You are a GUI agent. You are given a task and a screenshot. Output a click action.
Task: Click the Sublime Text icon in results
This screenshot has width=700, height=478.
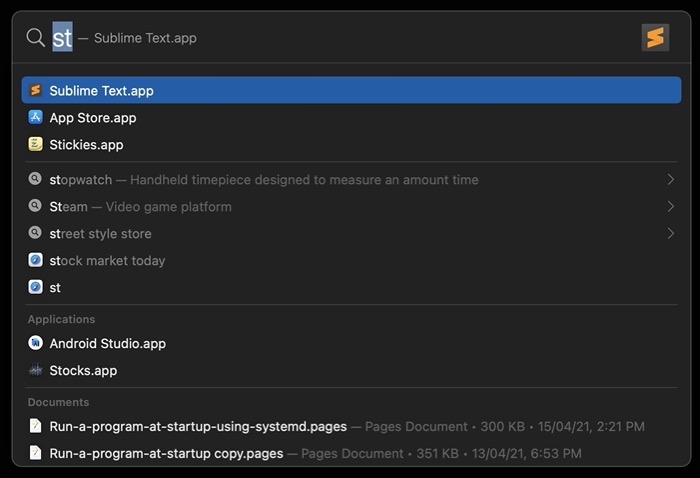click(x=36, y=91)
